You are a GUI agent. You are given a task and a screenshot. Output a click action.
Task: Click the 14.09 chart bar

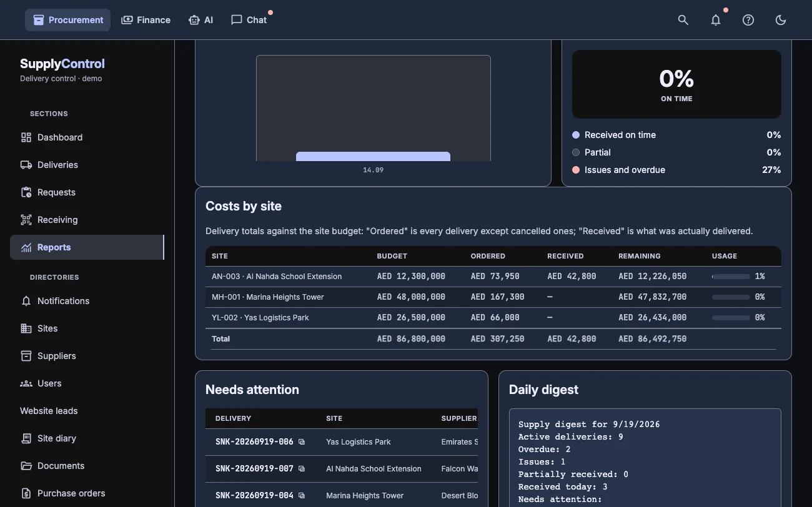[373, 156]
